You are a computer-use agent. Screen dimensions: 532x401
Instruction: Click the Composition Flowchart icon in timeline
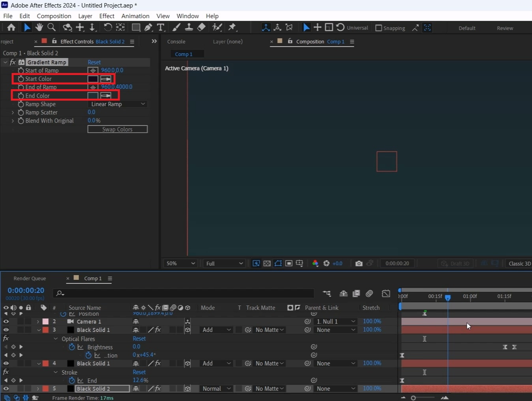[327, 293]
